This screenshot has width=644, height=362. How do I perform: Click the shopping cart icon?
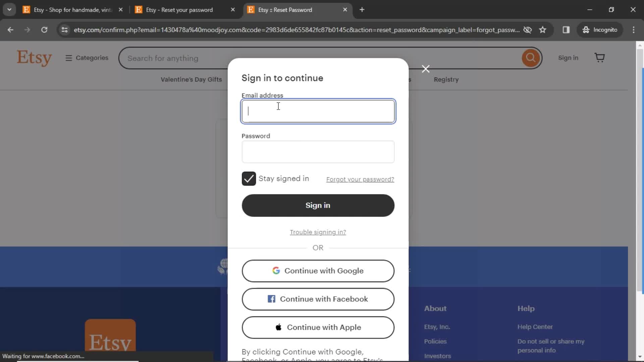tap(601, 57)
